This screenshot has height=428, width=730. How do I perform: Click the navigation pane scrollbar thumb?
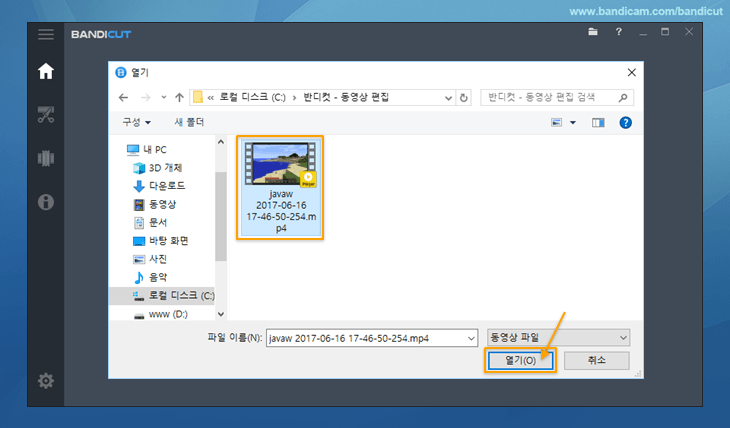(x=221, y=217)
